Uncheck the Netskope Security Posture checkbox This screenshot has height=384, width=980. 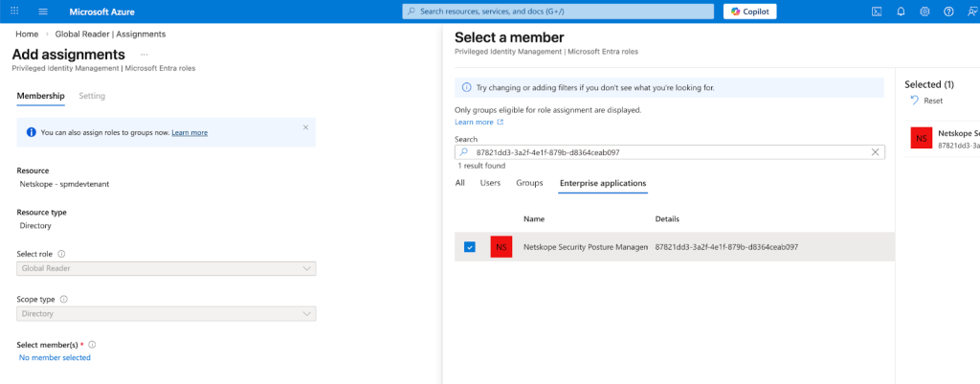point(469,247)
